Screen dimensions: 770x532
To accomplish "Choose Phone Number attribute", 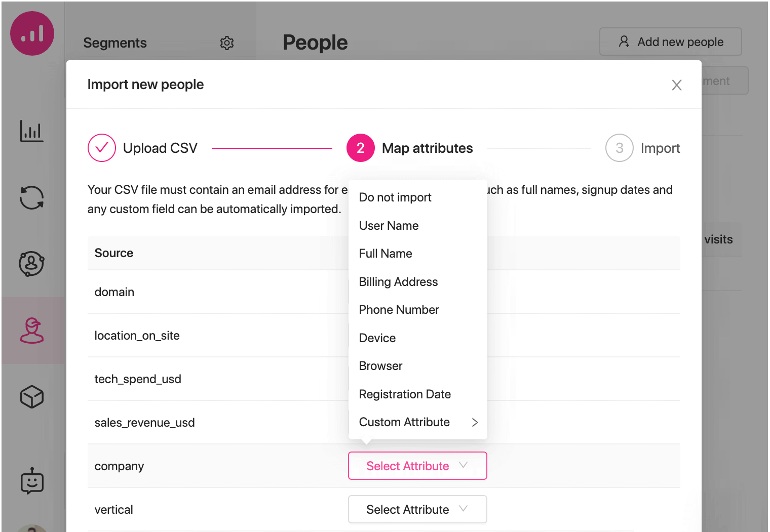I will pyautogui.click(x=418, y=310).
